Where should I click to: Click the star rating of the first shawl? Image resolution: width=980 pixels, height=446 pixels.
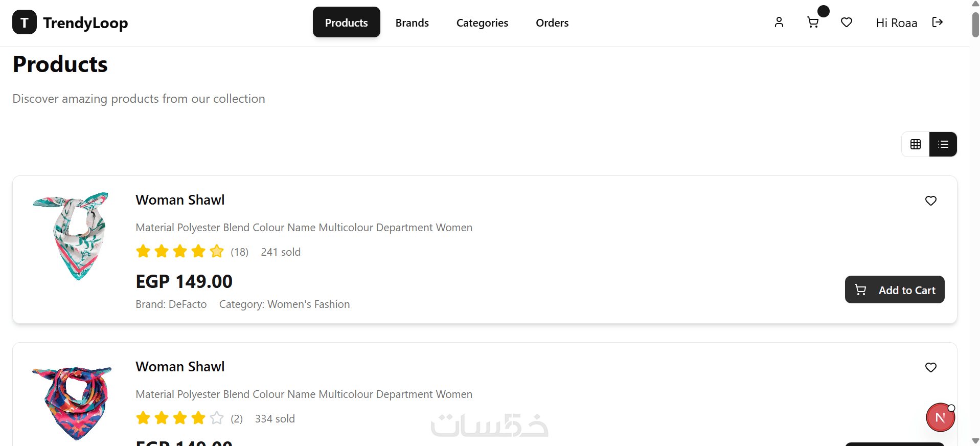[180, 251]
